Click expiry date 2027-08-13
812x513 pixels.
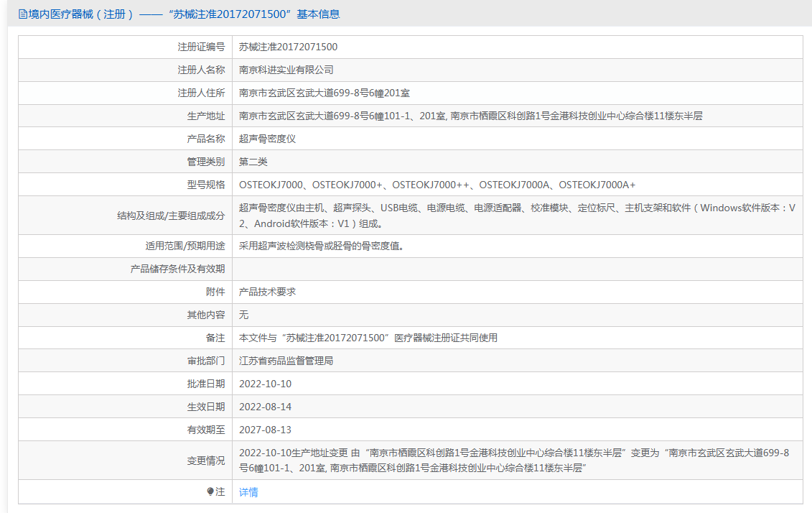265,430
